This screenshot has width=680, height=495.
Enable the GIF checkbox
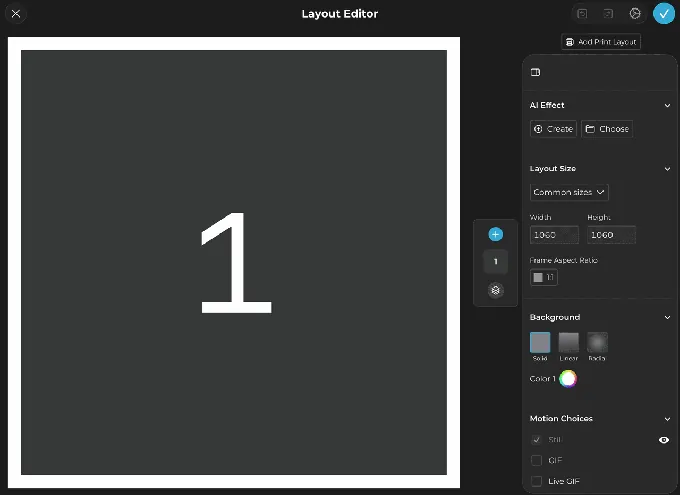point(536,460)
